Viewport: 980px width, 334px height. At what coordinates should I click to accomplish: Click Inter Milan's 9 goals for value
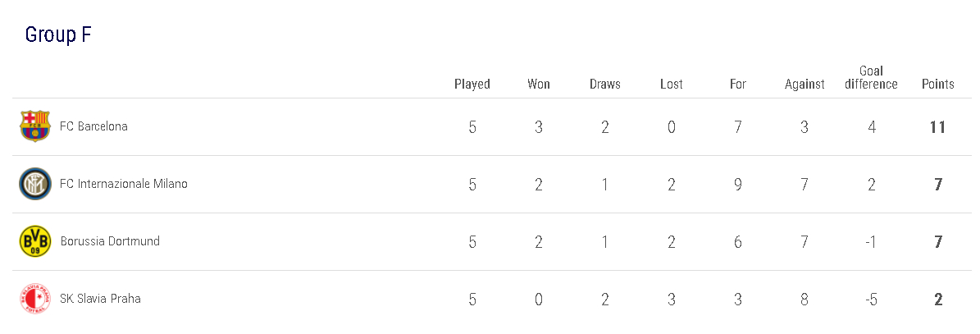(738, 185)
